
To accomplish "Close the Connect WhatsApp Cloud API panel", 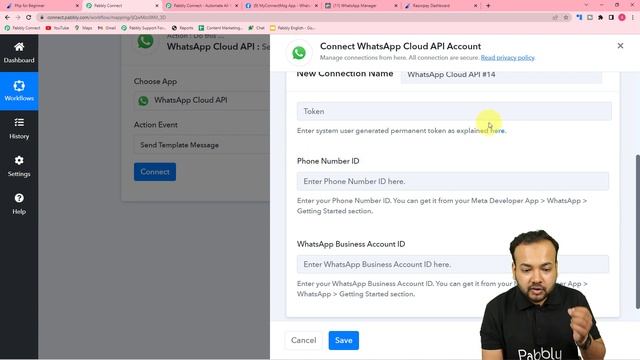I will (620, 46).
